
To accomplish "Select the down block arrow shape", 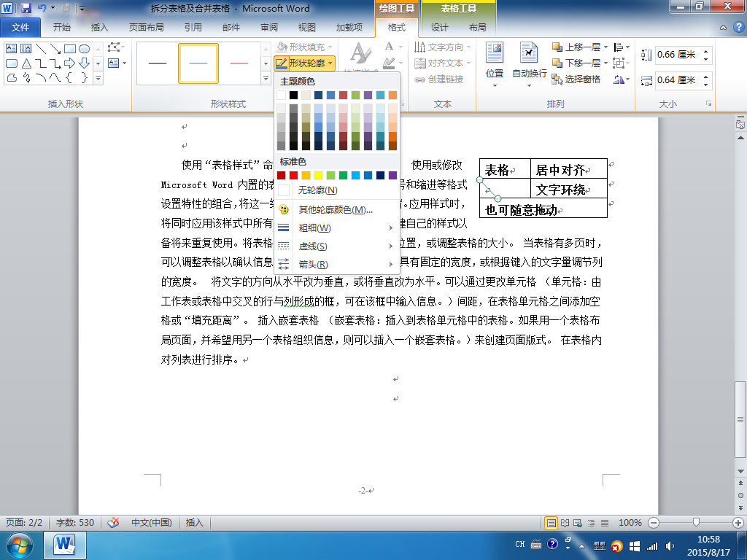I will pos(85,63).
